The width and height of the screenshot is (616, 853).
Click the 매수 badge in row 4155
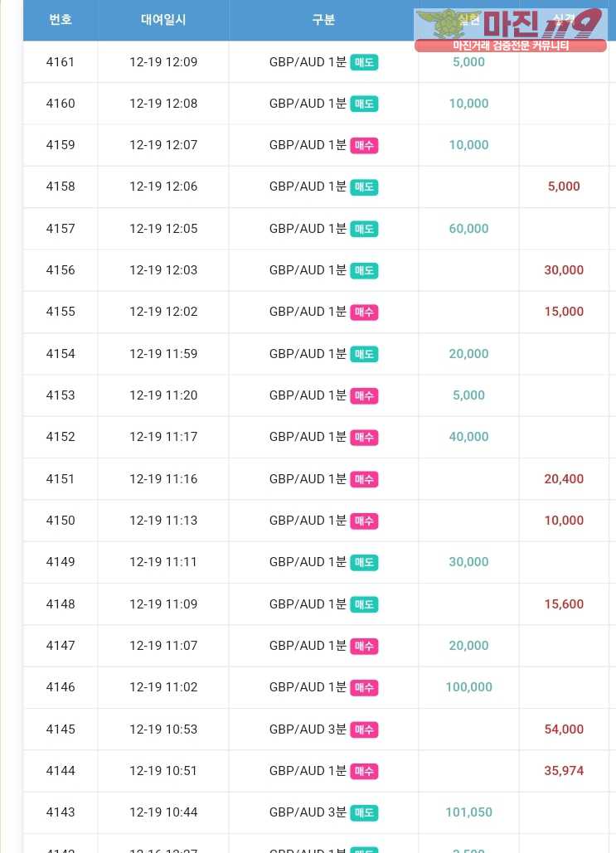click(364, 313)
